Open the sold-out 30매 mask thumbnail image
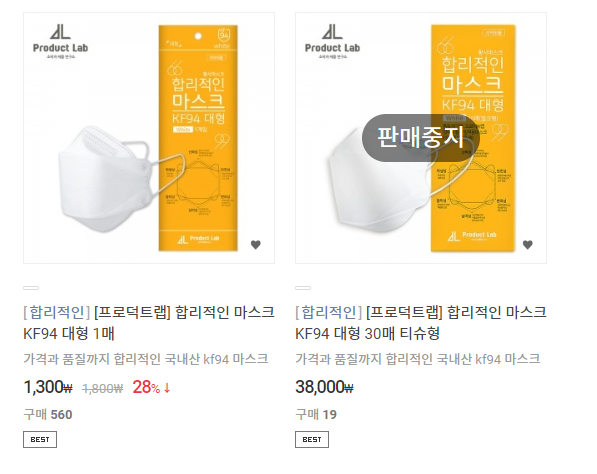 [421, 138]
